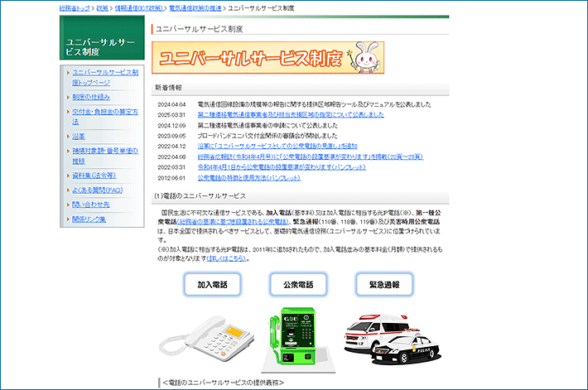The image size is (588, 390).
Task: Open the 2012.06.01 公衆電話の特徴と使用方法 link
Action: click(x=249, y=178)
